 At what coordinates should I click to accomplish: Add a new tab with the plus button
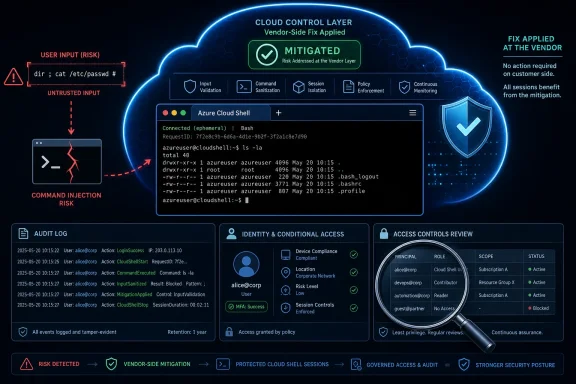pos(278,113)
